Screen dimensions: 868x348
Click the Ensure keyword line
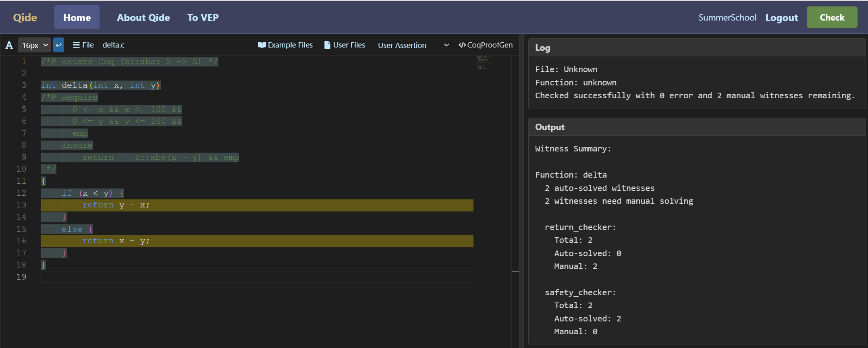pyautogui.click(x=77, y=145)
